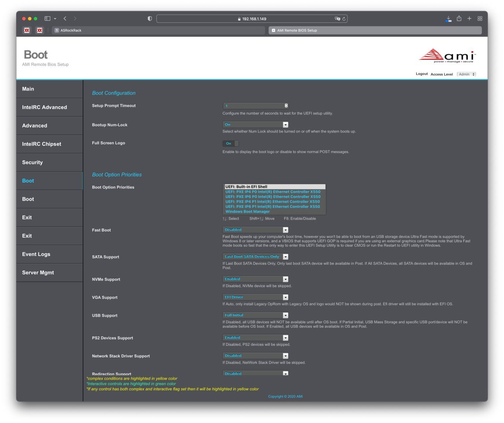Toggle the Safari sidebar icon

point(47,19)
